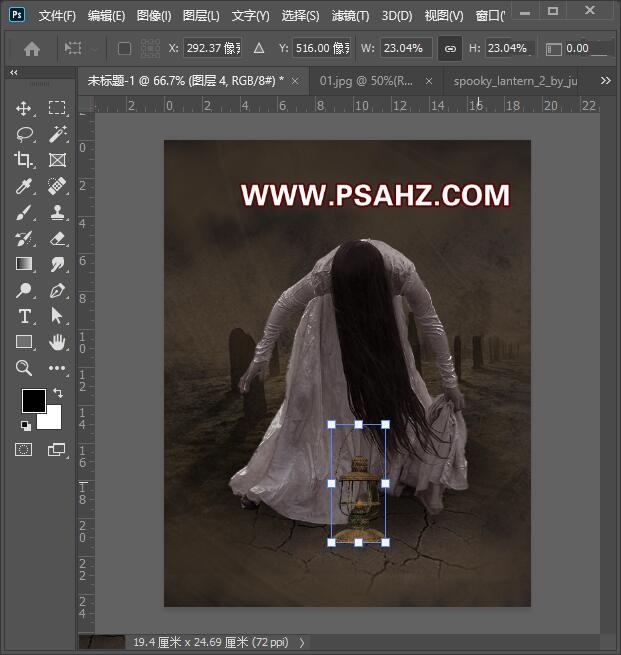Viewport: 621px width, 655px height.
Task: Select the Zoom tool
Action: pos(24,368)
